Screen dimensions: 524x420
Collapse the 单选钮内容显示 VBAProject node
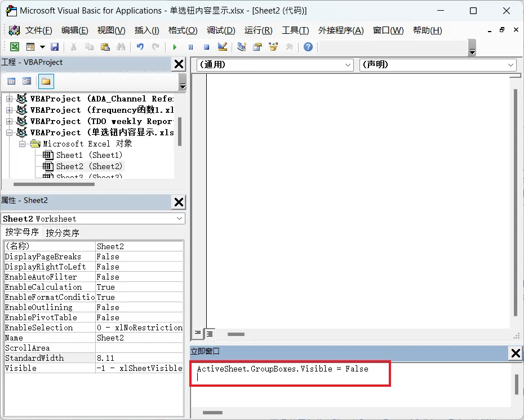10,132
